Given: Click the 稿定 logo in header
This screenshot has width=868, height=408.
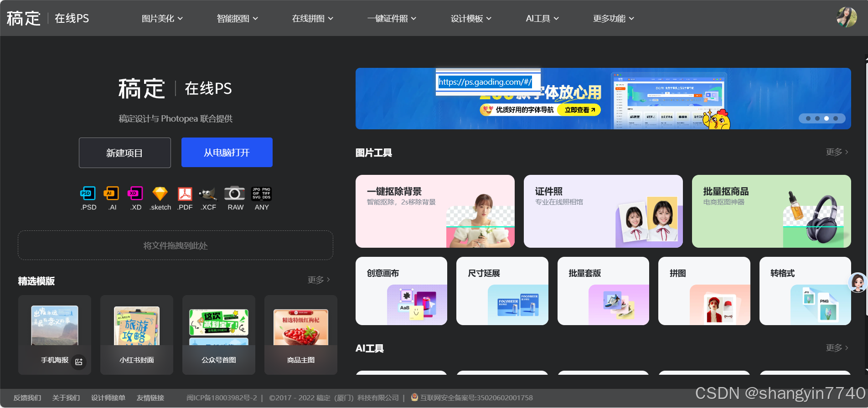Looking at the screenshot, I should click(24, 18).
